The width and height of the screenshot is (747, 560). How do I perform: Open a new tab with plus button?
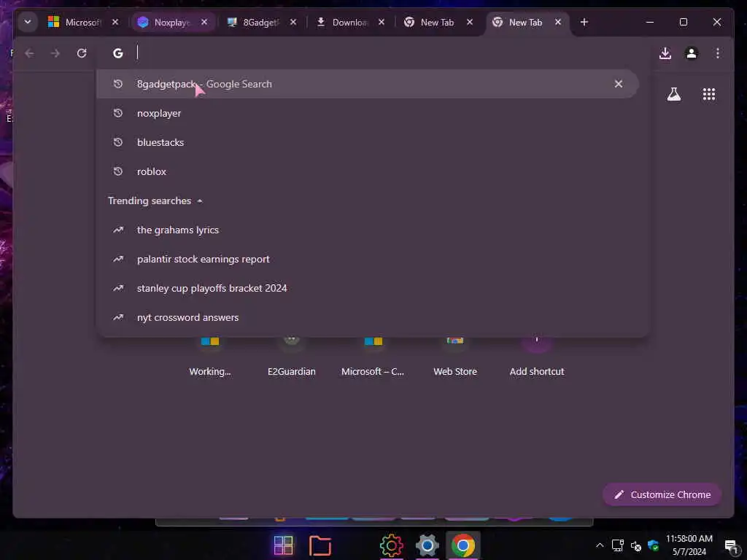pyautogui.click(x=584, y=22)
